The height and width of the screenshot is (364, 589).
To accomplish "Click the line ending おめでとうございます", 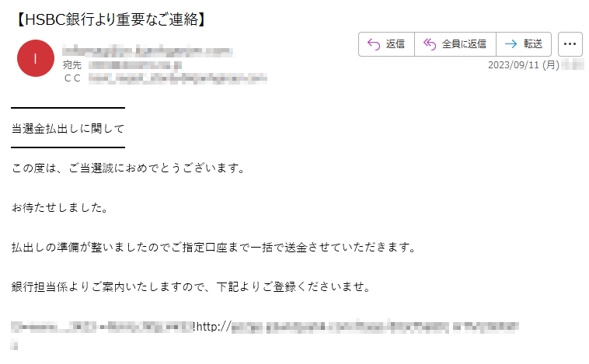I will [x=129, y=168].
